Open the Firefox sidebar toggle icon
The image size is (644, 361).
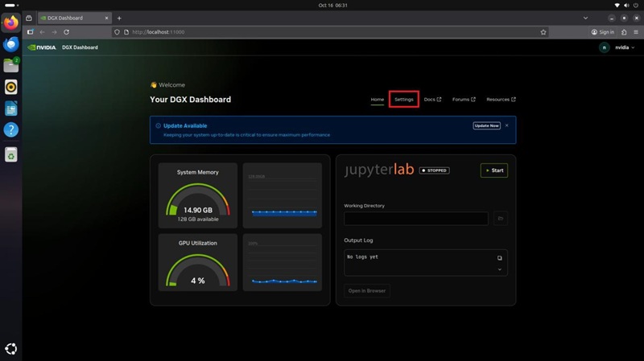click(31, 32)
